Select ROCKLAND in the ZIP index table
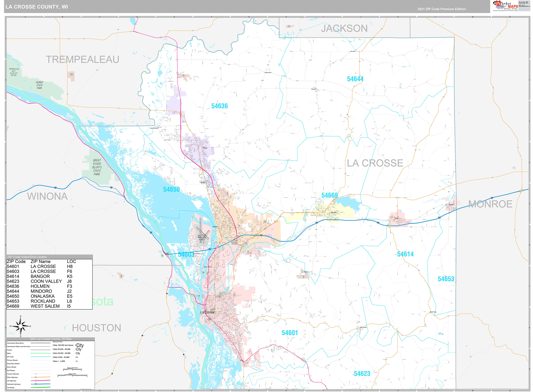This screenshot has width=533, height=392. point(43,301)
